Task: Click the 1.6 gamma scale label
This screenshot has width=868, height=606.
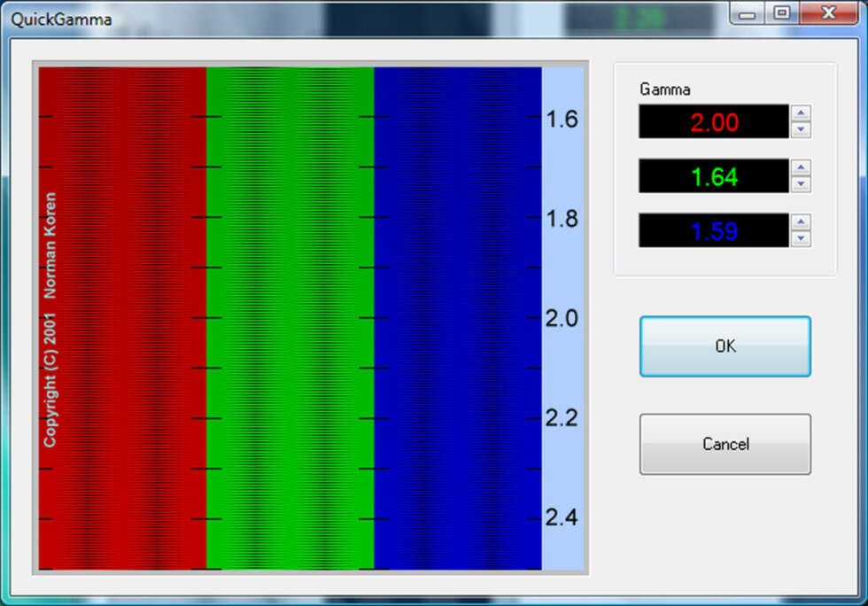Action: pos(562,120)
